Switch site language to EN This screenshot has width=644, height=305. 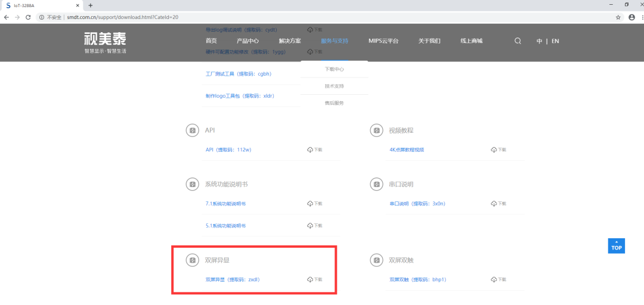tap(555, 41)
